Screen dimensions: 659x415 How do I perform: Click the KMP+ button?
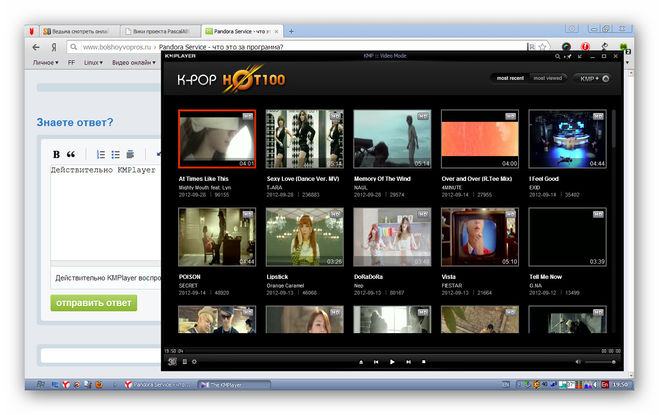tap(594, 79)
